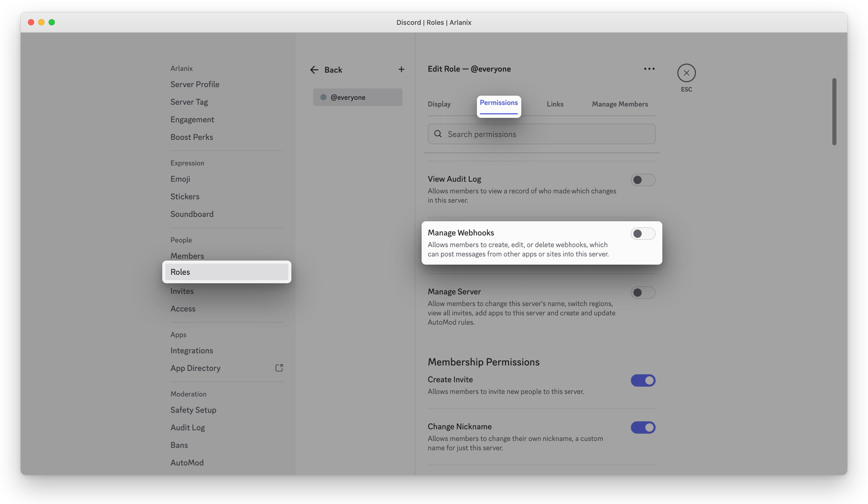The image size is (868, 504).
Task: Enable Manage Webhooks permission
Action: 643,234
